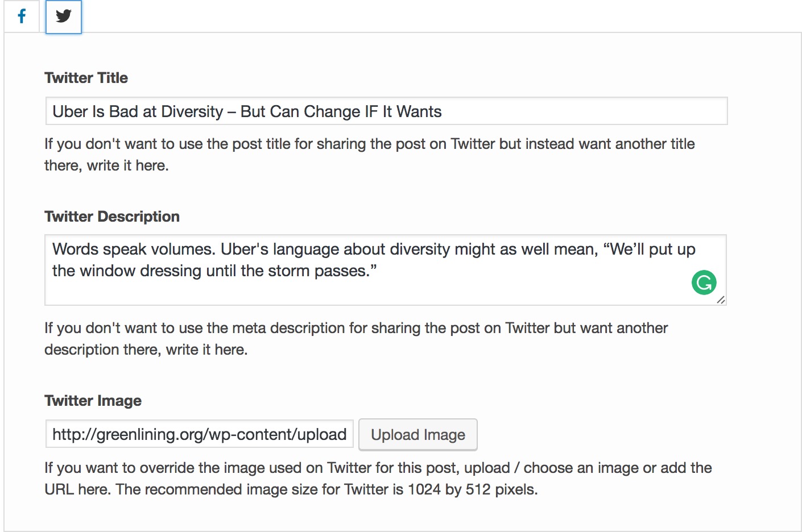
Task: Click the meta description help text
Action: (x=356, y=339)
